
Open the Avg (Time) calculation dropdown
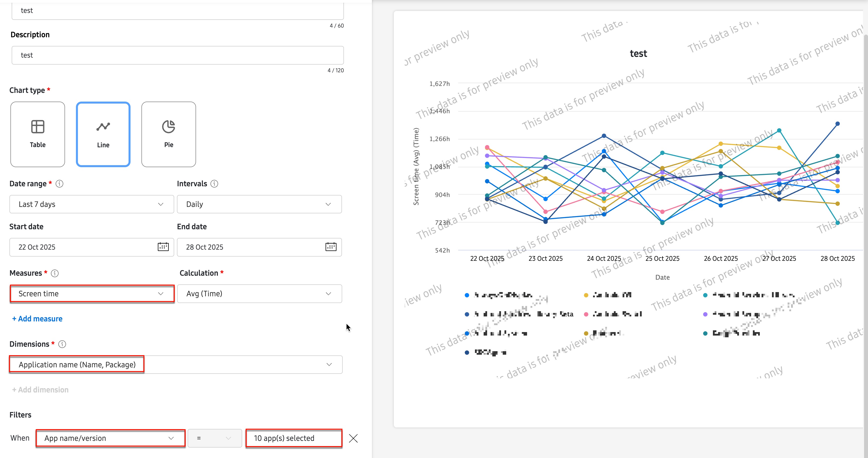(259, 294)
